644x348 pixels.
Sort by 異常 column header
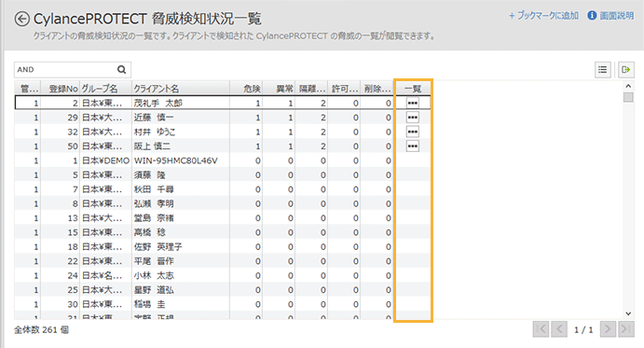click(279, 89)
